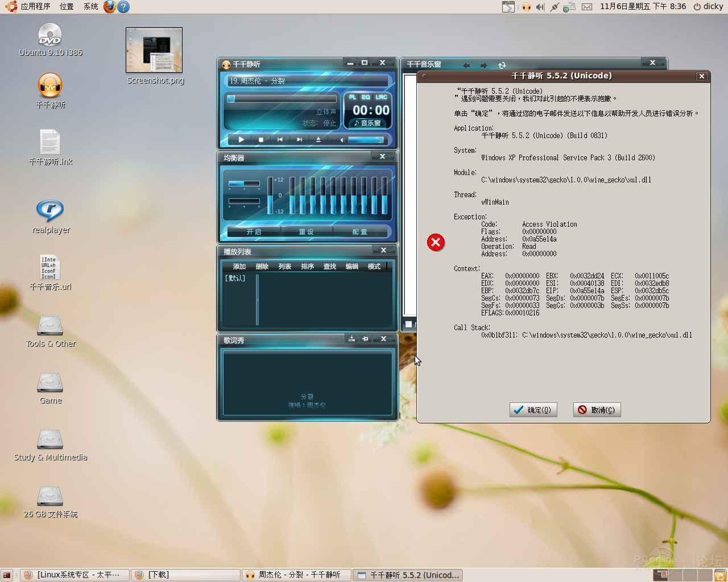The image size is (728, 582).
Task: Mute via the speaker icon in player
Action: tap(342, 139)
